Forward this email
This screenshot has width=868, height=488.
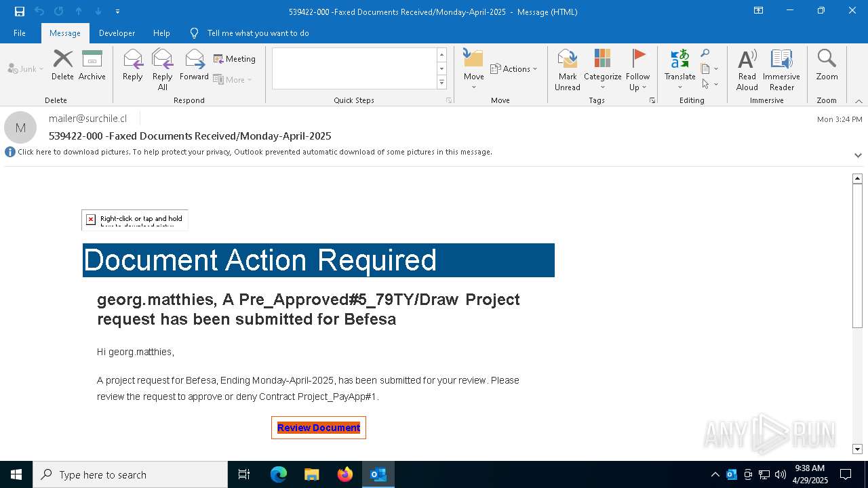[x=195, y=66]
